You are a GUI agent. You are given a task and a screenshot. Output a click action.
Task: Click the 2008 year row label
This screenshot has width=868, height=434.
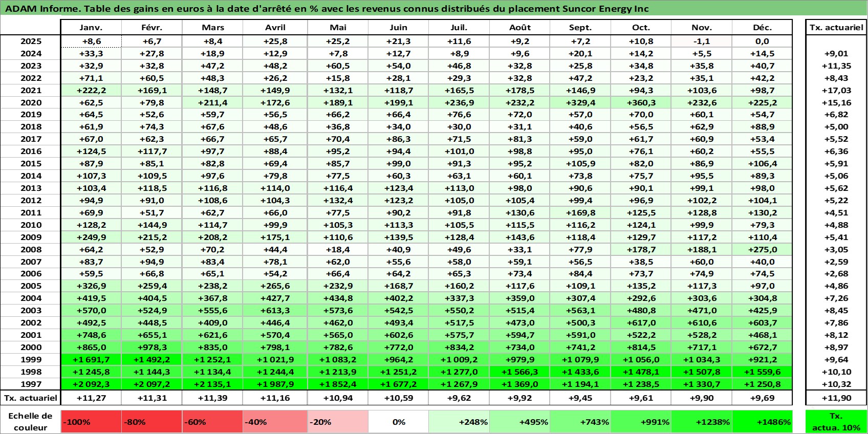(31, 249)
